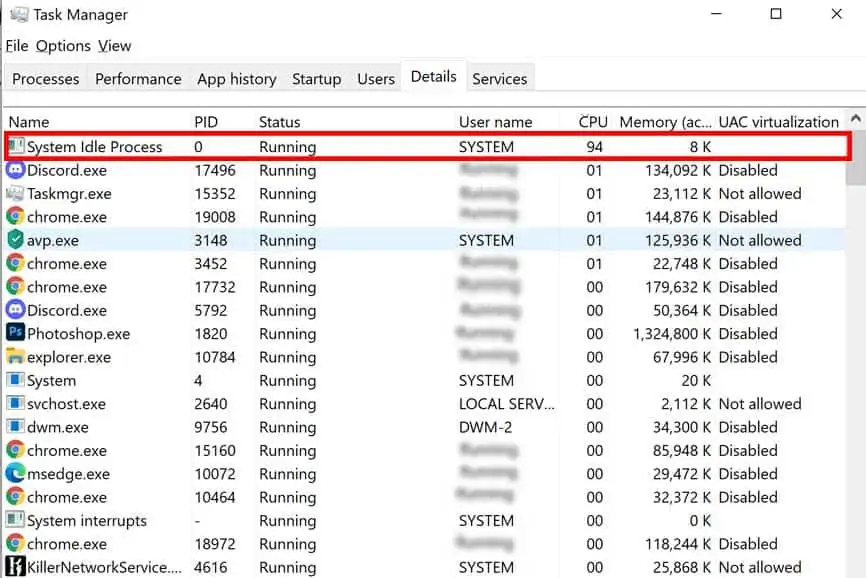Viewport: 866px width, 578px height.
Task: Click the explorer.exe icon
Action: 12,357
